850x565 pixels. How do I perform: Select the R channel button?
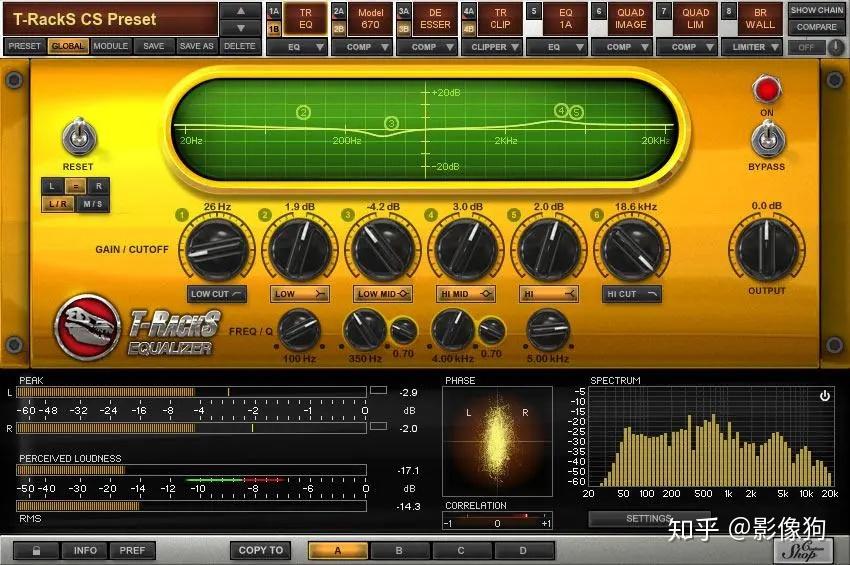click(99, 186)
